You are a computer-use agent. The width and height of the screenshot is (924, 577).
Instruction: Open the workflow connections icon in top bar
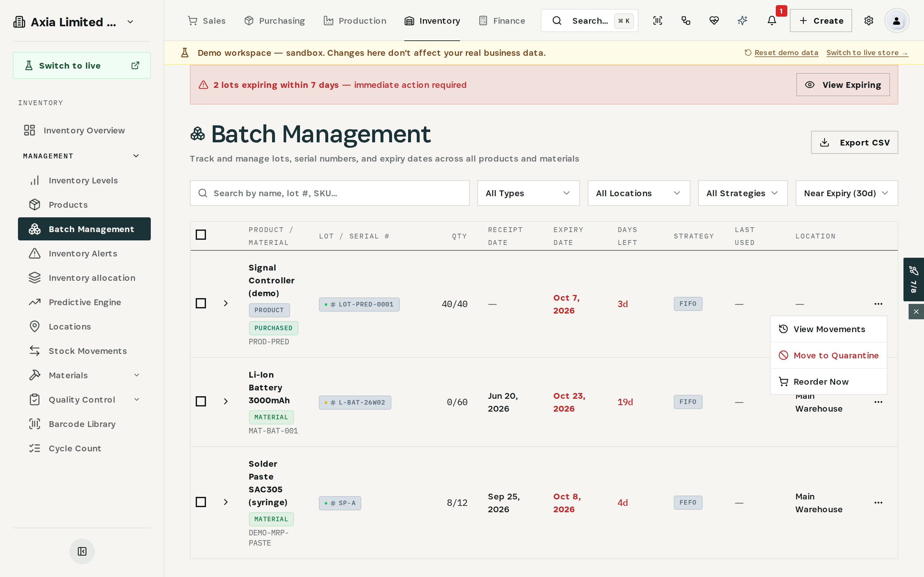pyautogui.click(x=686, y=21)
